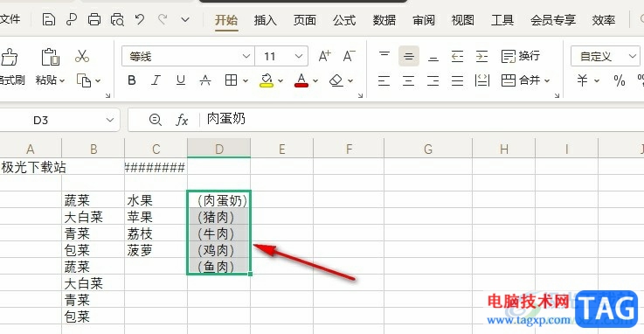644x334 pixels.
Task: Click the 粘贴 paste icon
Action: coord(50,57)
